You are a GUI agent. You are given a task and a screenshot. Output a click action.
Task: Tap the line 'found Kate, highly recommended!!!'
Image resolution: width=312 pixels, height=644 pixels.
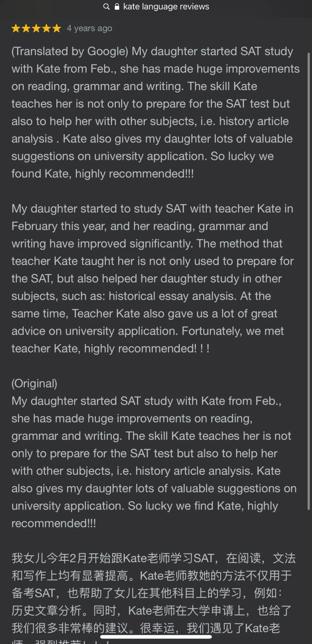103,174
